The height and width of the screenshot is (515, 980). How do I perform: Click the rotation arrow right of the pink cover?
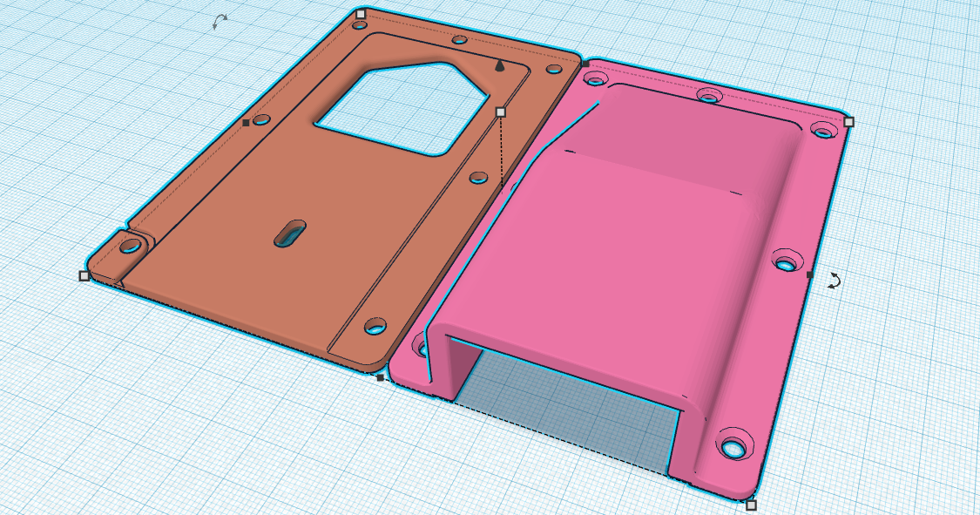[834, 280]
